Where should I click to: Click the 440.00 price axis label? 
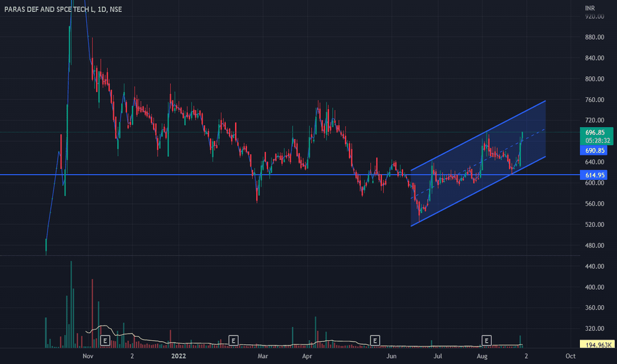594,266
